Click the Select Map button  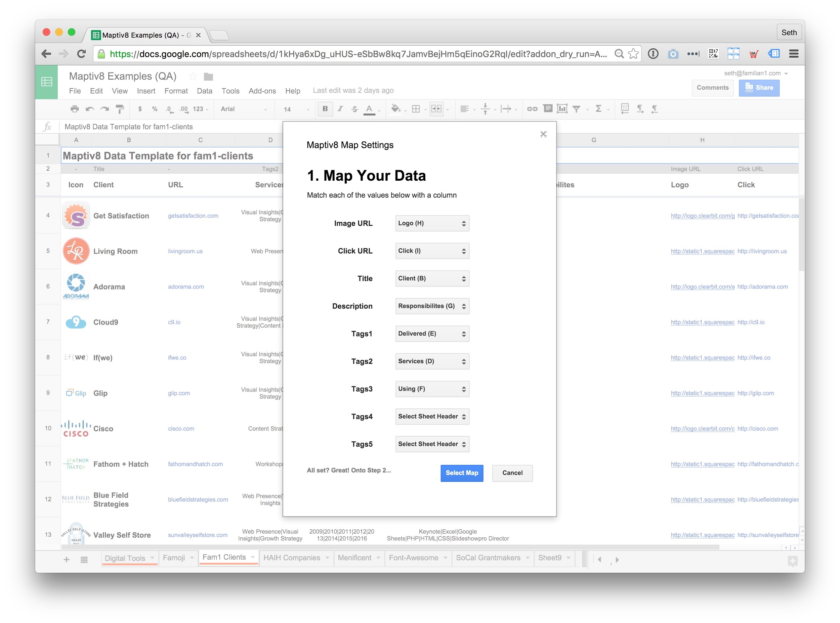462,473
